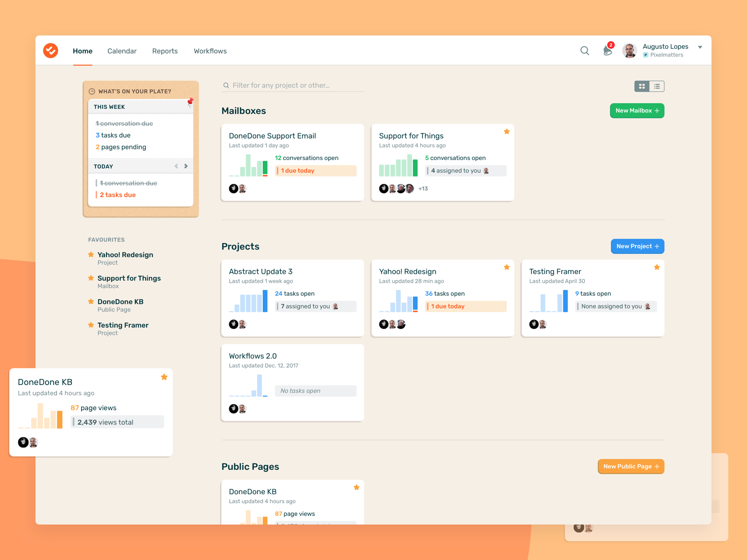Open Yahoo! Redesign favourite link
747x560 pixels.
[125, 255]
